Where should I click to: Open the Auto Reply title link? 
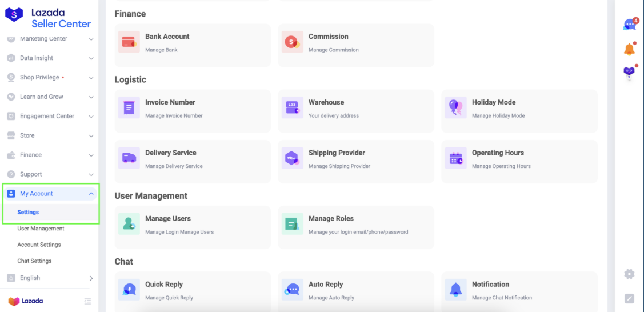[326, 284]
